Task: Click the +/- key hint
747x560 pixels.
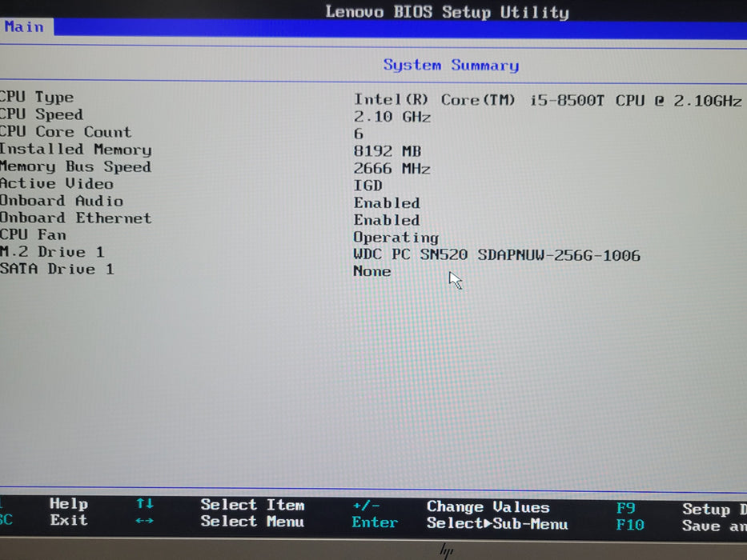Action: tap(367, 506)
